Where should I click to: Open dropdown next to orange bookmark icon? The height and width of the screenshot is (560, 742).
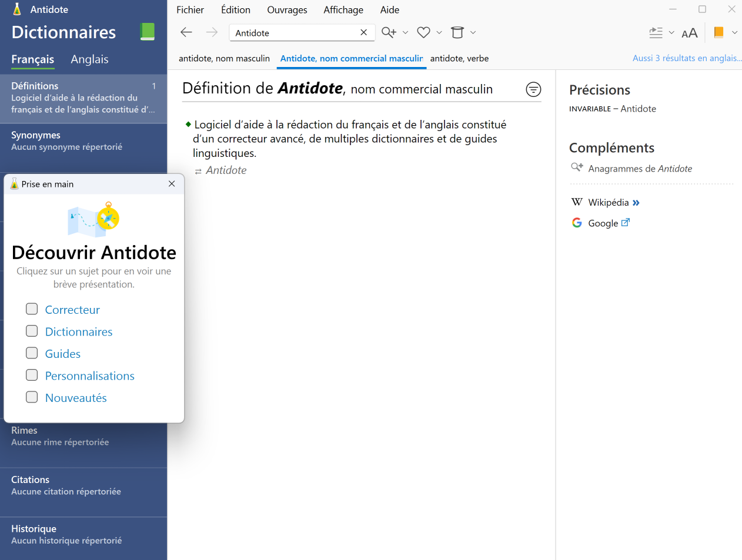coord(734,32)
